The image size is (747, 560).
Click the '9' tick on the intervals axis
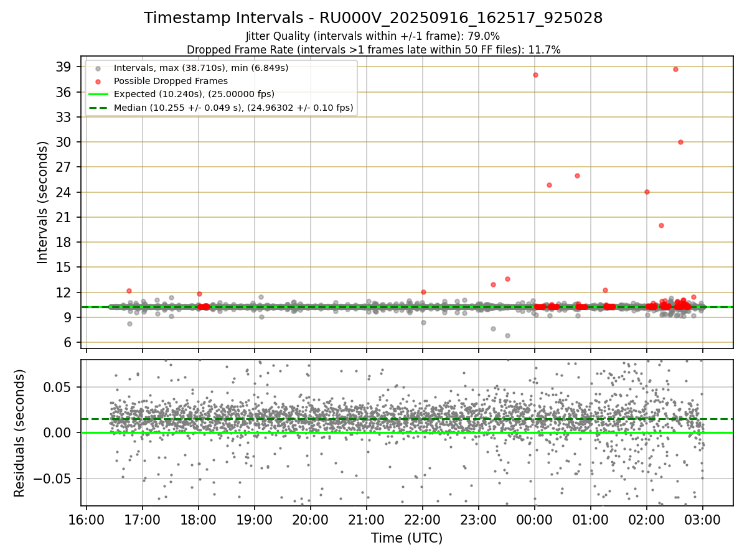pyautogui.click(x=68, y=317)
